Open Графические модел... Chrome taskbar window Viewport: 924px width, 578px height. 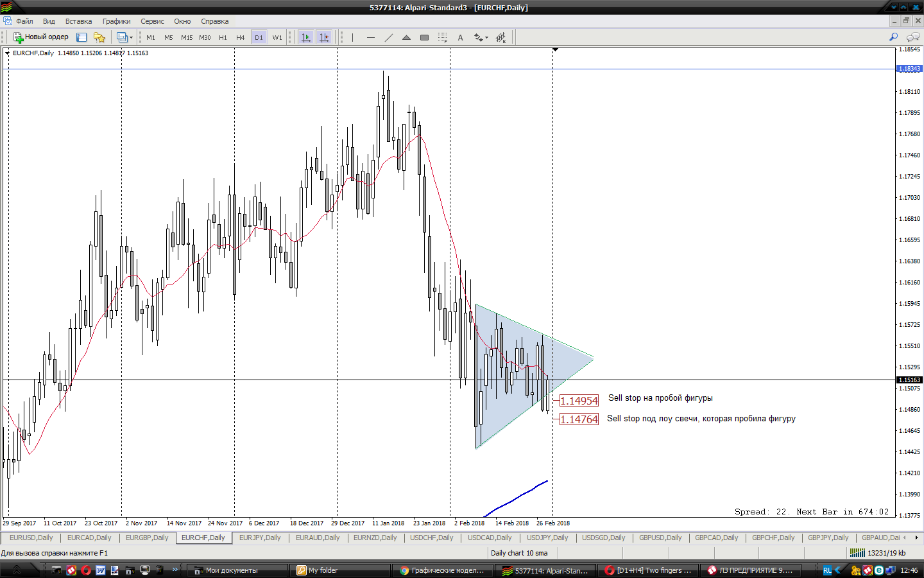tap(443, 570)
